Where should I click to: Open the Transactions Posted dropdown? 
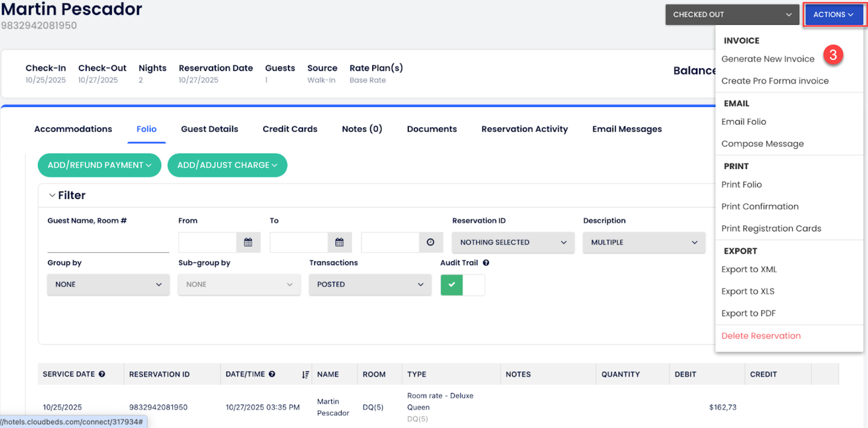pyautogui.click(x=370, y=284)
